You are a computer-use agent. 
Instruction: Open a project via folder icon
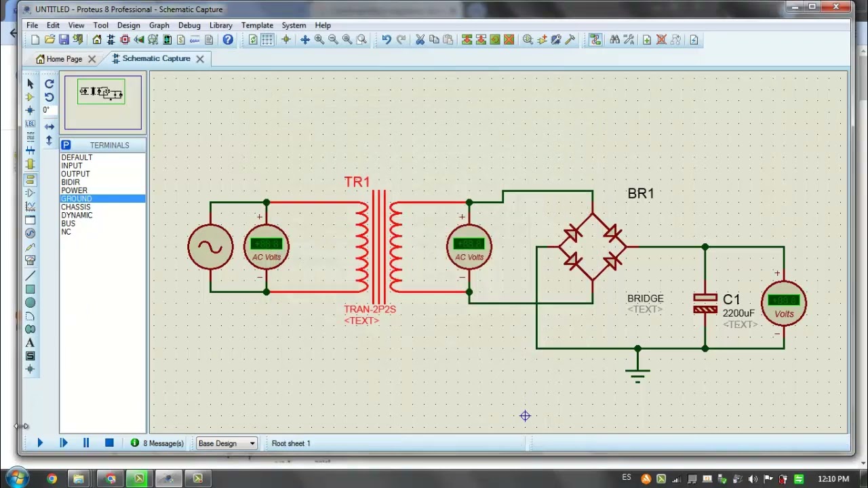[x=50, y=40]
